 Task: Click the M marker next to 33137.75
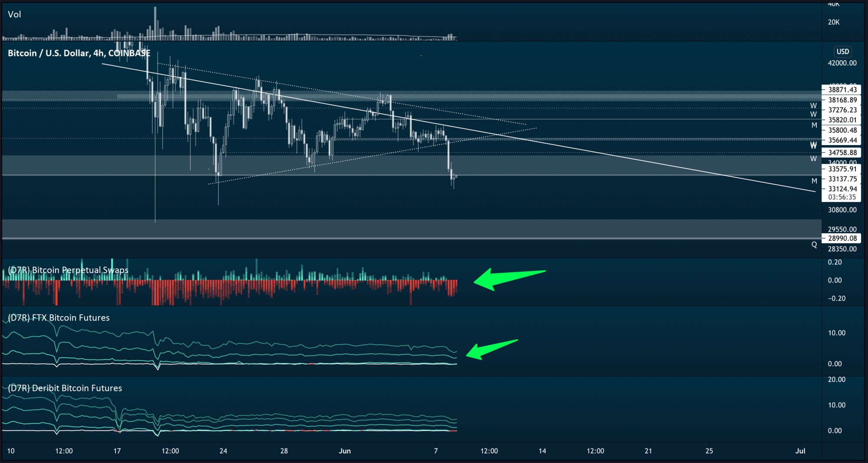[x=814, y=181]
